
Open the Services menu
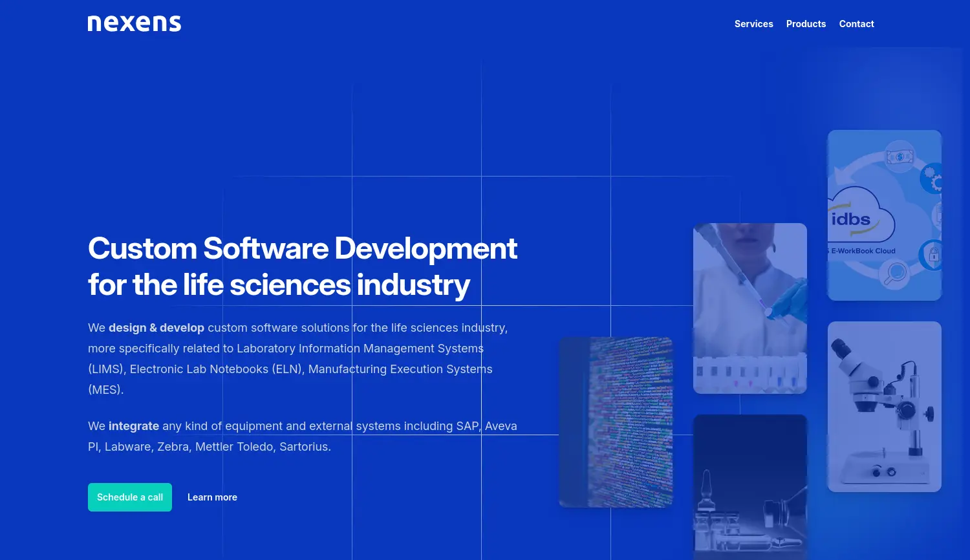[x=753, y=23]
